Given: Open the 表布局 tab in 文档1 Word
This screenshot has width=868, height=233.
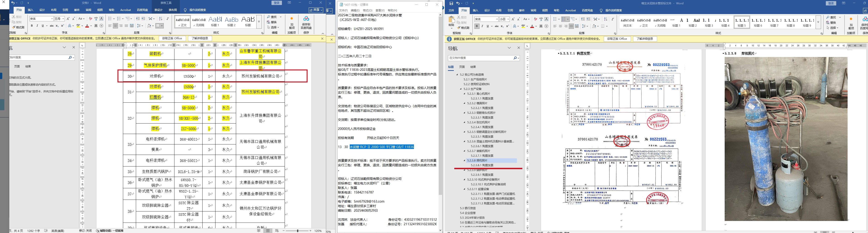Looking at the screenshot, I should [173, 10].
